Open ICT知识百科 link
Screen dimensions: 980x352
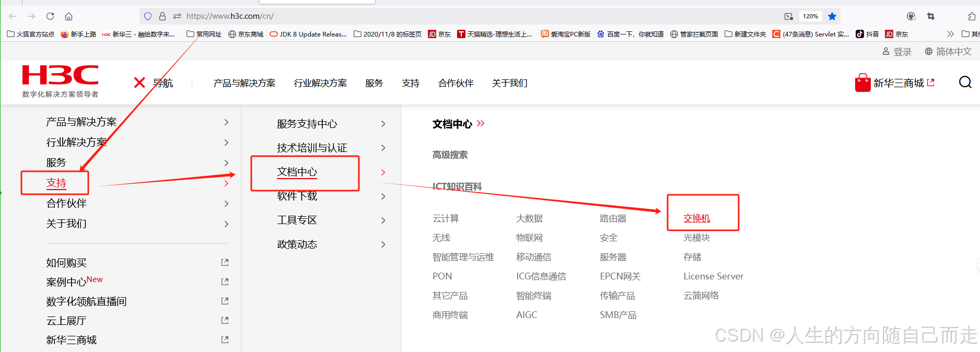coord(457,186)
